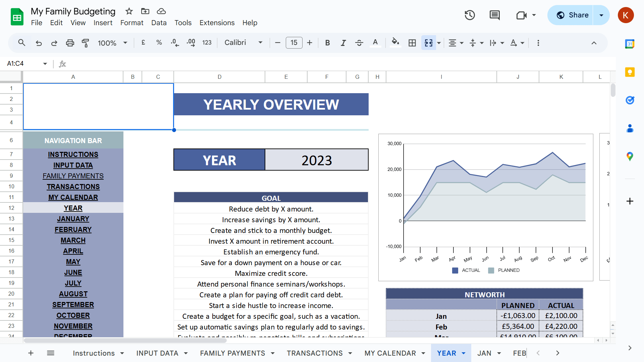Expand Share options dropdown arrow

coord(601,15)
